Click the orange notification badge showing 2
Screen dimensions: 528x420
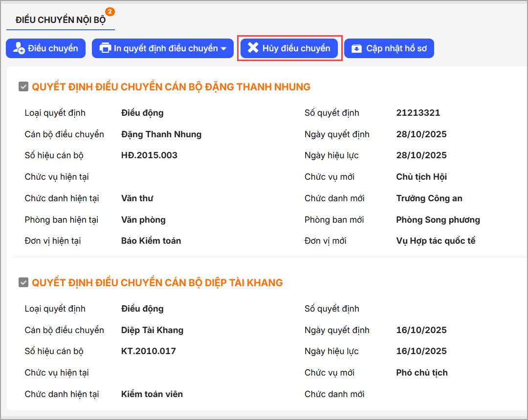point(110,12)
